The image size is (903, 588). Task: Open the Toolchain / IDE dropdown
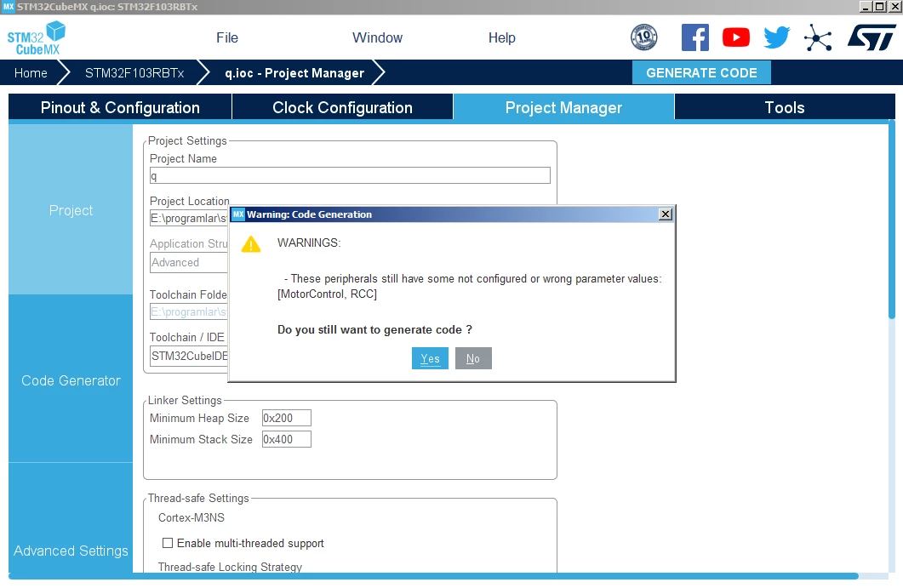pos(189,356)
